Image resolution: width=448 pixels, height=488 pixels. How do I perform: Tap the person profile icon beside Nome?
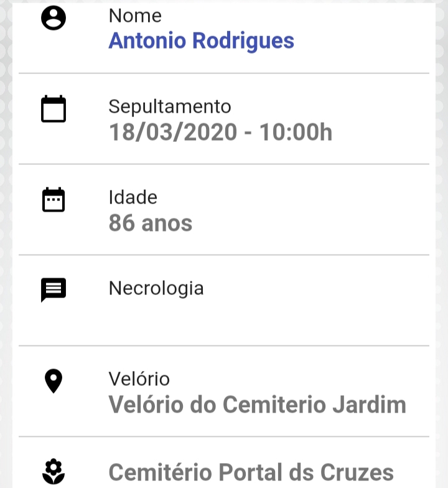(x=54, y=17)
